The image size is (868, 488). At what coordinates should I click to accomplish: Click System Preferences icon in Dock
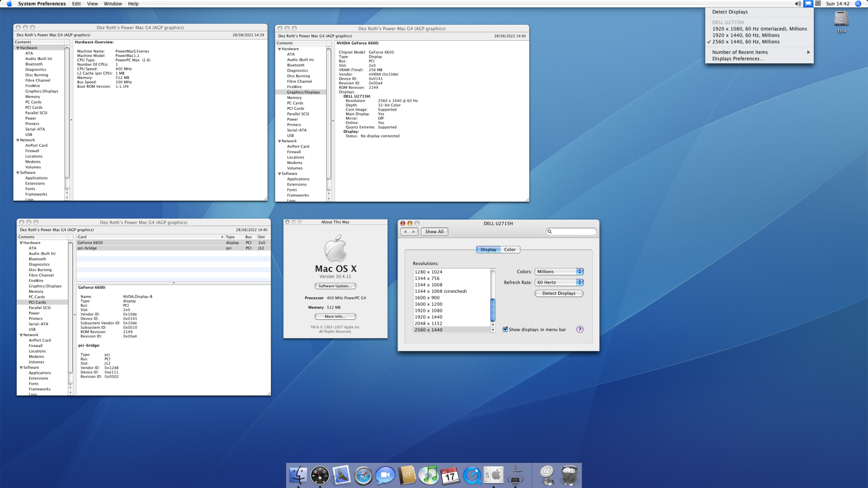pyautogui.click(x=493, y=475)
